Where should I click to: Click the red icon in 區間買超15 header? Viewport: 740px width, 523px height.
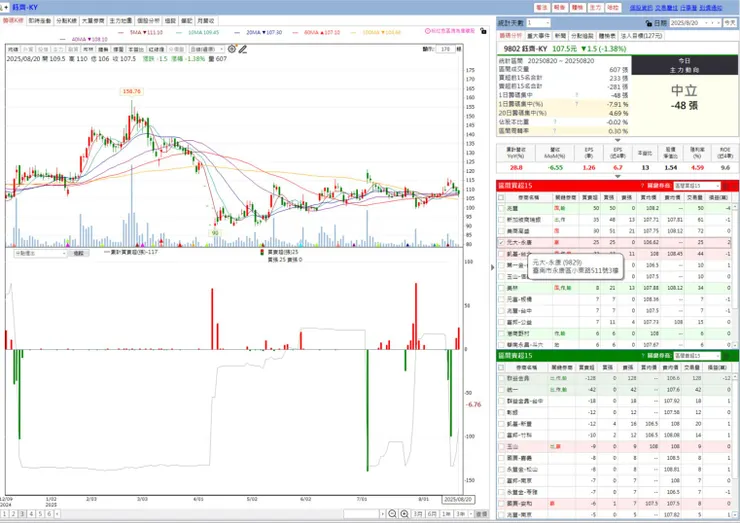[x=727, y=186]
